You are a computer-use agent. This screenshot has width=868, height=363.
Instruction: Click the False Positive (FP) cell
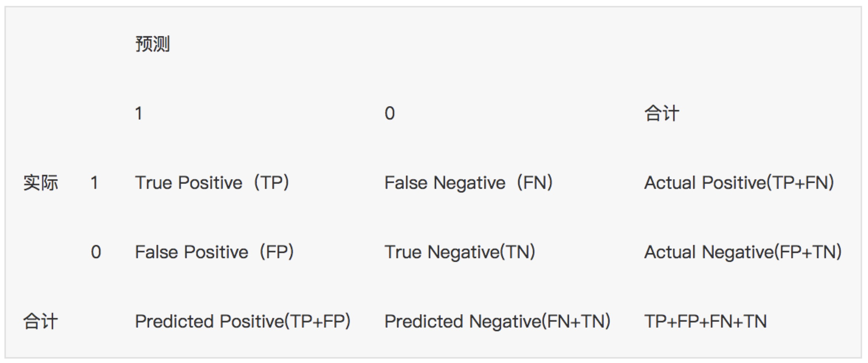click(x=214, y=252)
